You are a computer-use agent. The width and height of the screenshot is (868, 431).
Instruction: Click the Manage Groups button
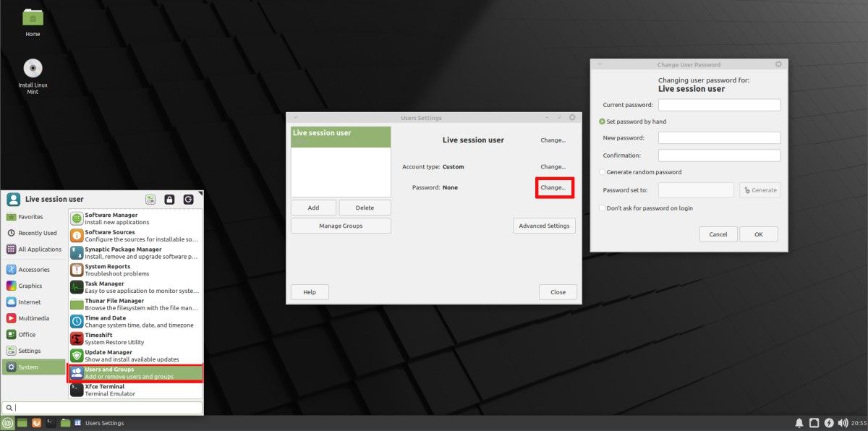(x=340, y=225)
